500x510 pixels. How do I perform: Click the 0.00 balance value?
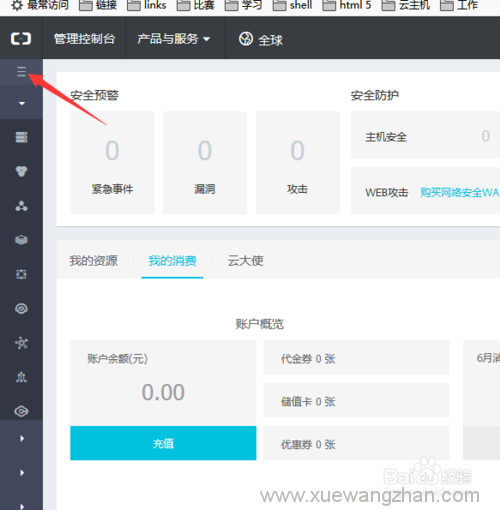pyautogui.click(x=163, y=392)
